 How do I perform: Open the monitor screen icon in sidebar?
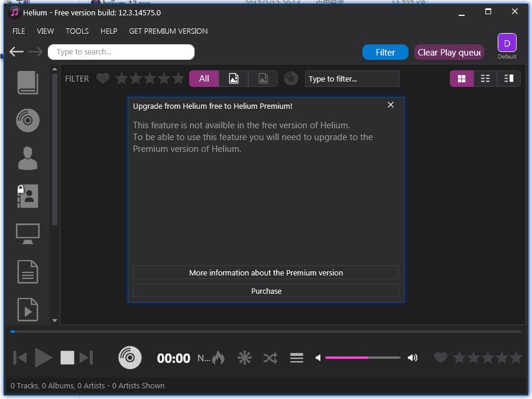tap(27, 233)
